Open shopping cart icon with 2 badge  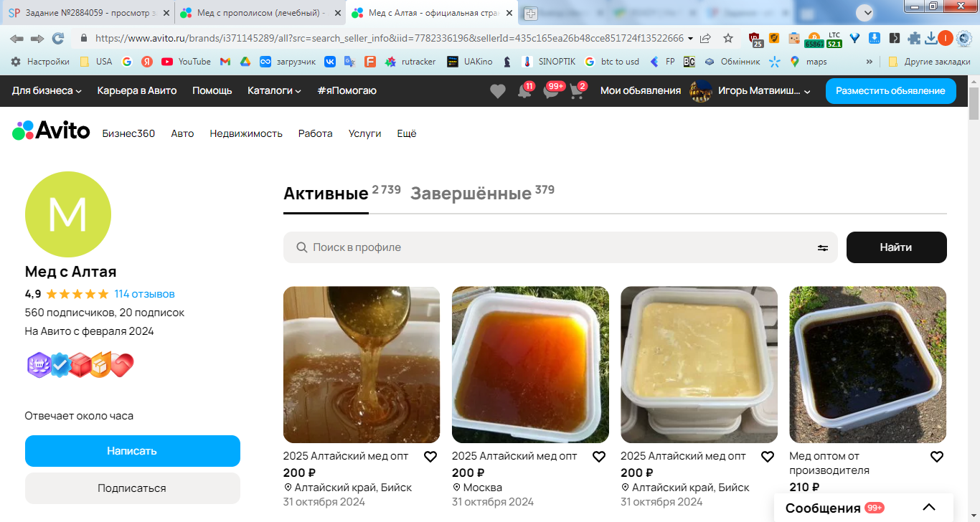578,91
